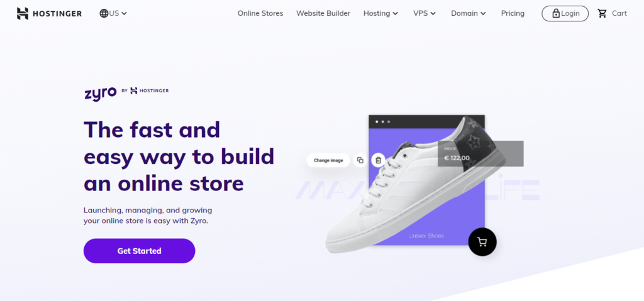This screenshot has height=301, width=644.
Task: Click the Get Started button
Action: (139, 251)
